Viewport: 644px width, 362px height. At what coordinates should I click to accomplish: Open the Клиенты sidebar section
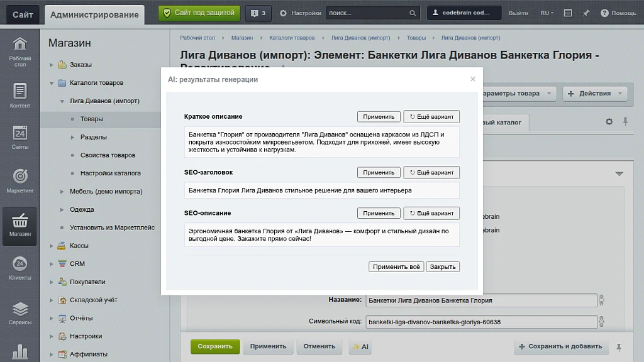19,268
